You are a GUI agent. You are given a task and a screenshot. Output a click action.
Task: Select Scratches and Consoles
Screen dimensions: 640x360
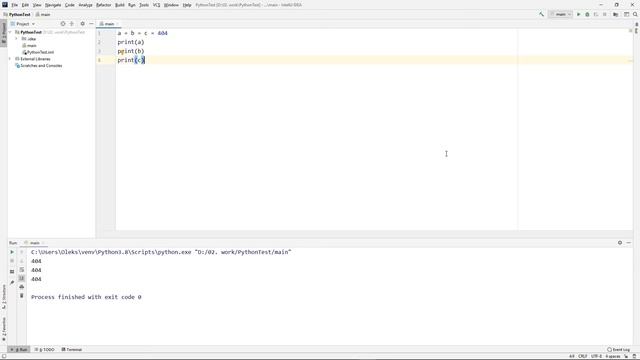point(38,65)
